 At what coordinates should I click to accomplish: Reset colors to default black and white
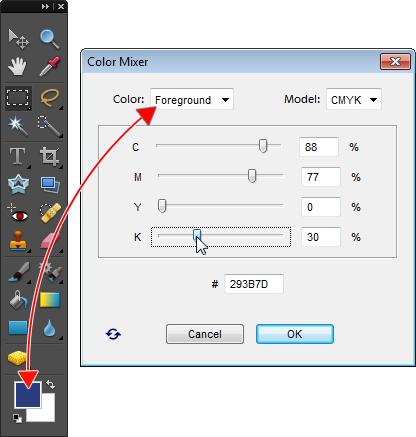click(x=17, y=418)
